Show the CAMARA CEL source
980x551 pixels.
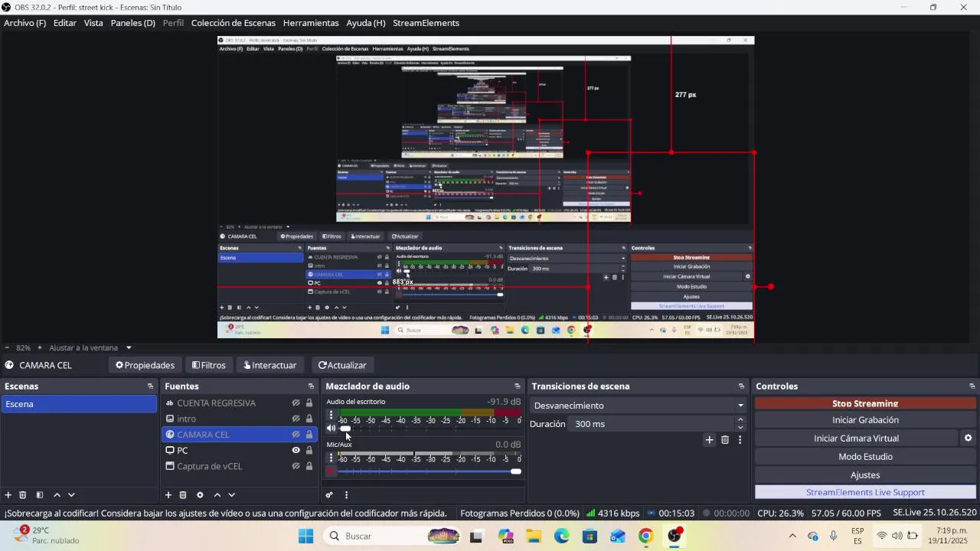pos(296,435)
